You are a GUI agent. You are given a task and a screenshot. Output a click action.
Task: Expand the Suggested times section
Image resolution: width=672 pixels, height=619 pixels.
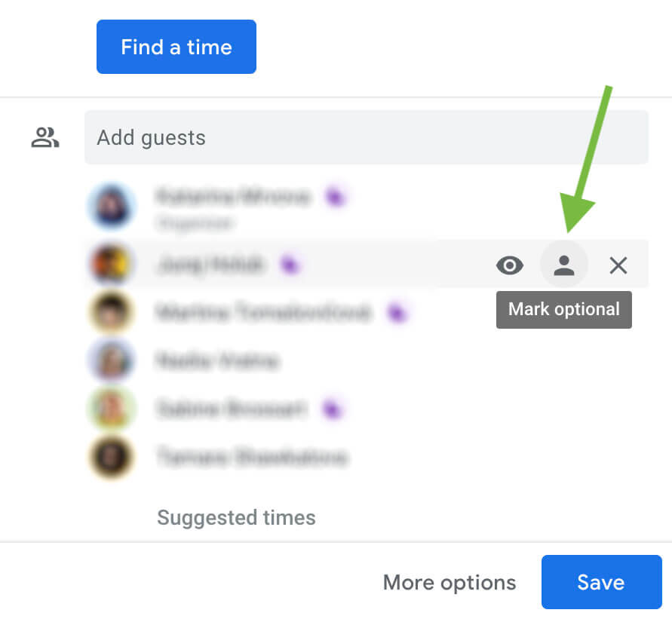[236, 518]
